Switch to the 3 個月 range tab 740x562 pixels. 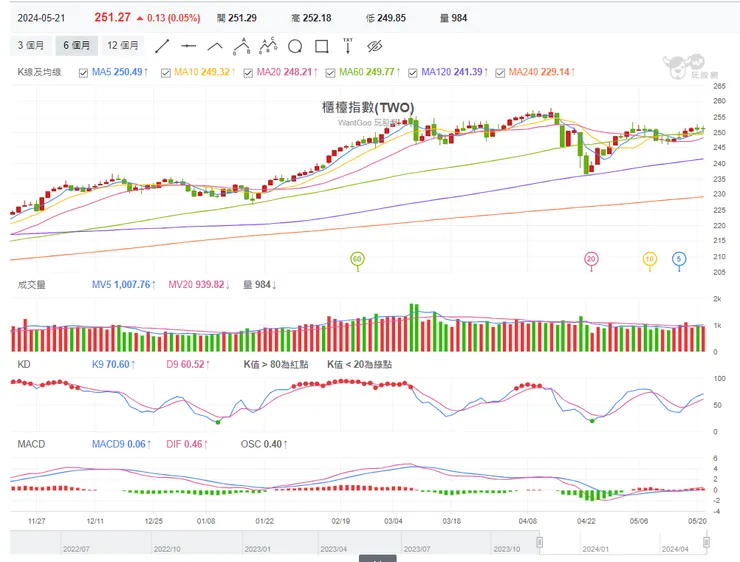click(32, 45)
